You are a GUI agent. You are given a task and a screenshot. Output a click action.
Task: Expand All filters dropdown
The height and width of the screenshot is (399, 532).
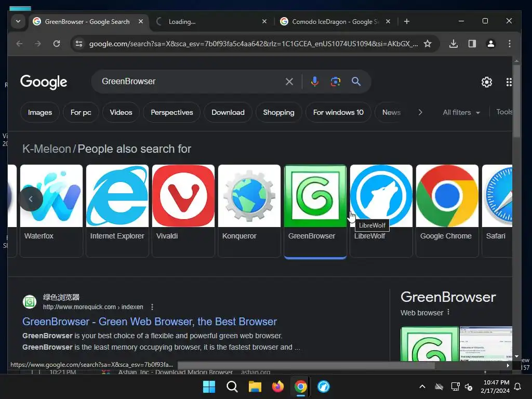click(x=461, y=112)
